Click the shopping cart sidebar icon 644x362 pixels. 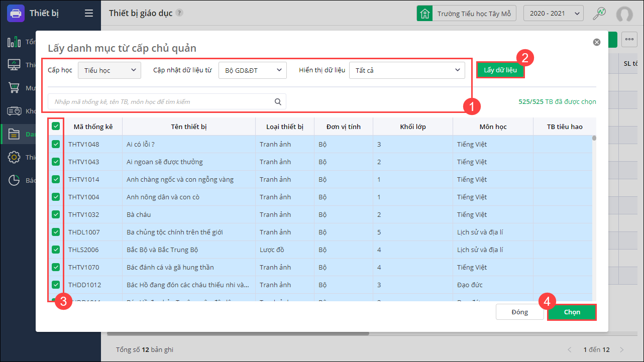coord(14,88)
